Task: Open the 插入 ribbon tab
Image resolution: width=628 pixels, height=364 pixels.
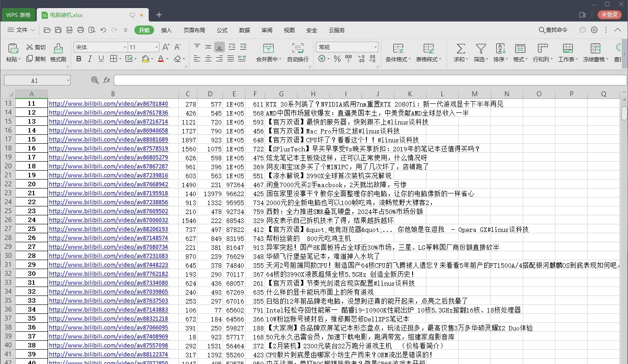Action: coord(166,30)
